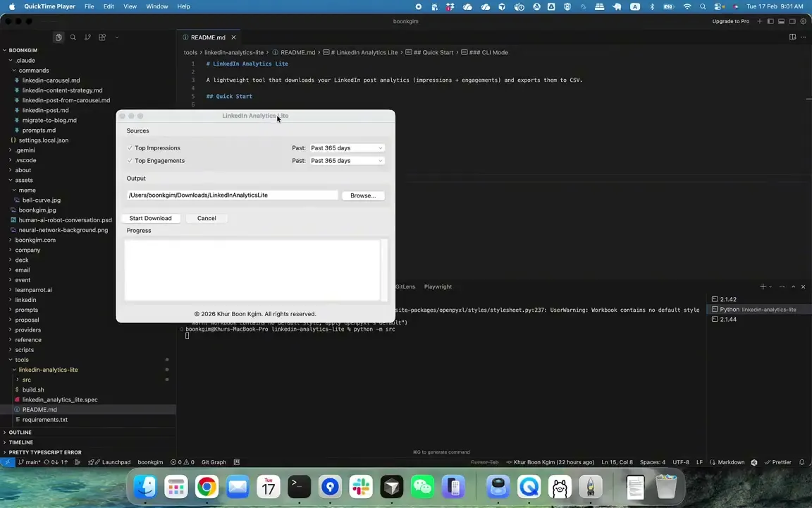Viewport: 812px width, 508px height.
Task: Open notifications bell in status bar
Action: pyautogui.click(x=801, y=462)
